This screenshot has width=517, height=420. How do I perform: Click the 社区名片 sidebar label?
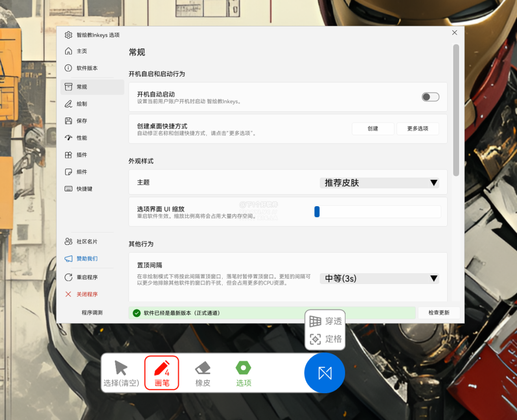click(87, 242)
